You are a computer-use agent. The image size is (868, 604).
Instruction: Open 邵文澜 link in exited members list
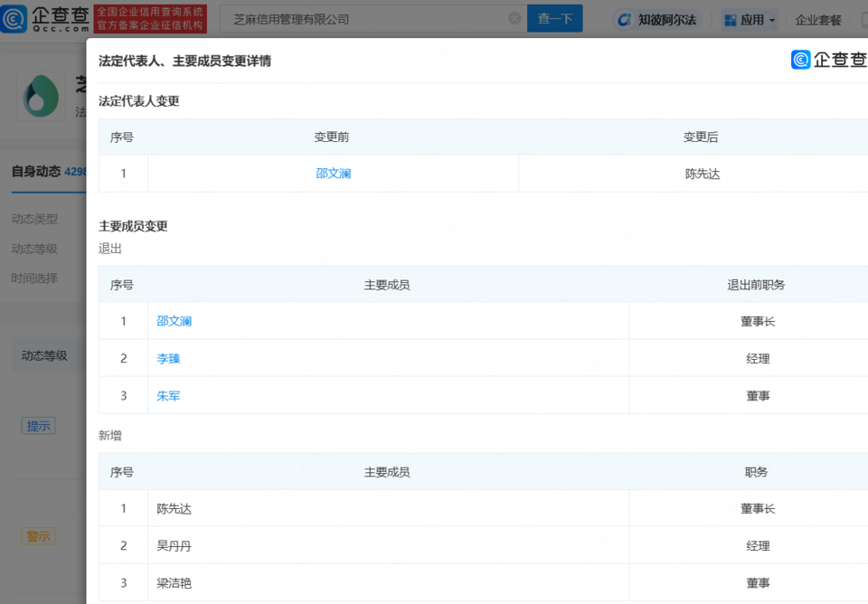click(x=174, y=321)
